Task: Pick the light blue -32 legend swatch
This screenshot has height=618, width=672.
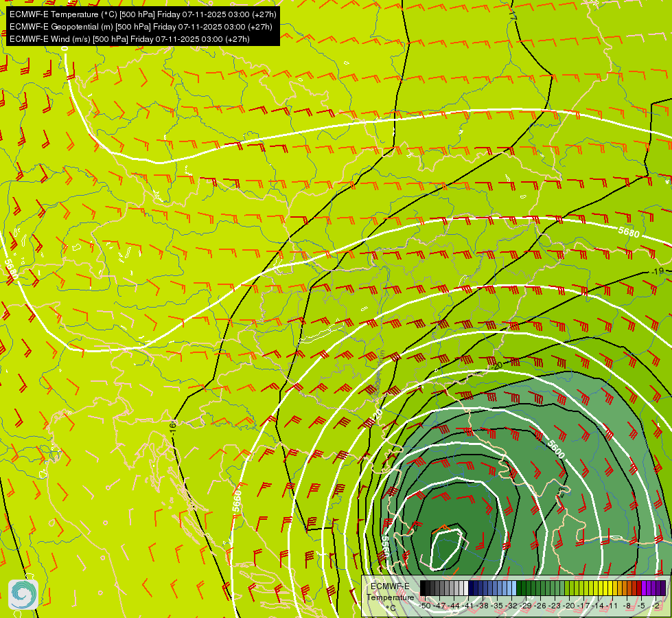Action: [514, 588]
